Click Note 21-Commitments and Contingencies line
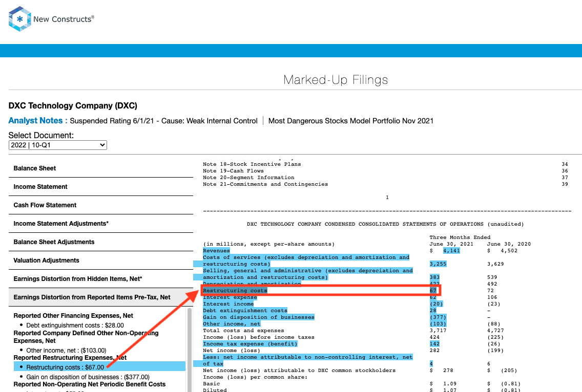The height and width of the screenshot is (392, 582). coord(265,184)
